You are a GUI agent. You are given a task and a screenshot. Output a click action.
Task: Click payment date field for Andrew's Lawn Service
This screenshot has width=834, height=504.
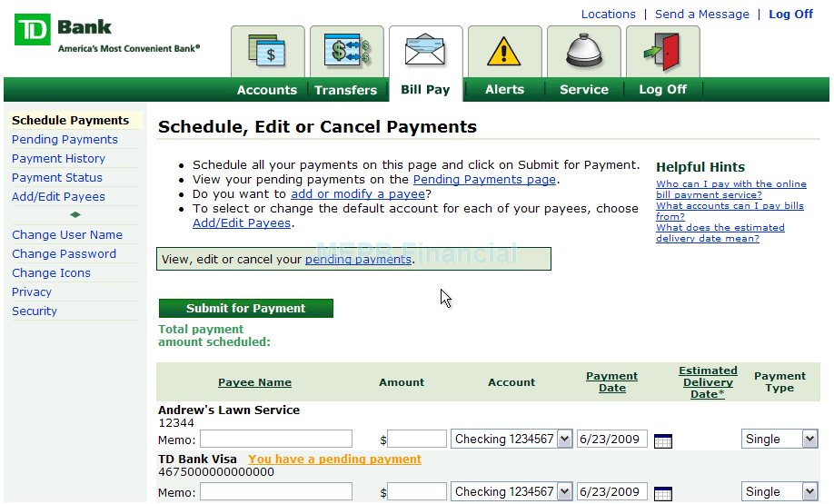(612, 440)
